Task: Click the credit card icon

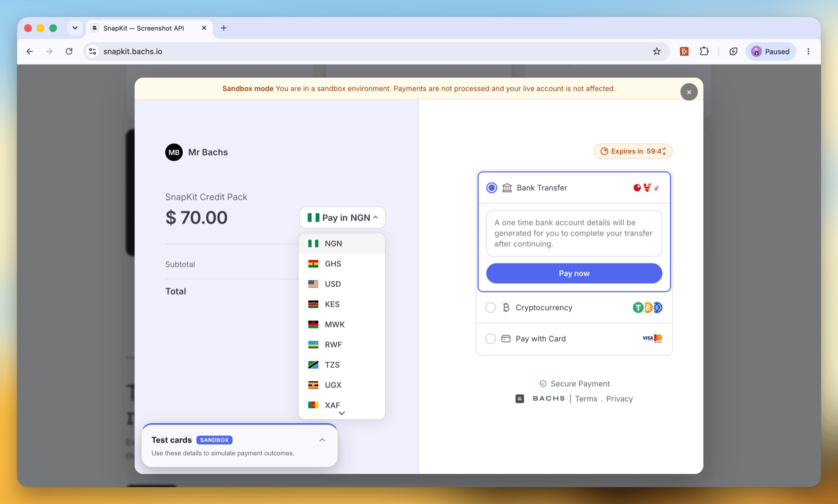Action: (x=506, y=339)
